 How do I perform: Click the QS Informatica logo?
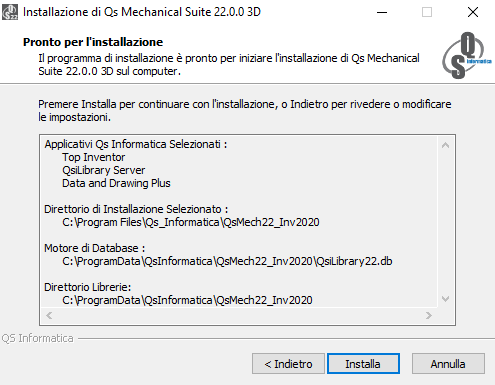click(467, 55)
